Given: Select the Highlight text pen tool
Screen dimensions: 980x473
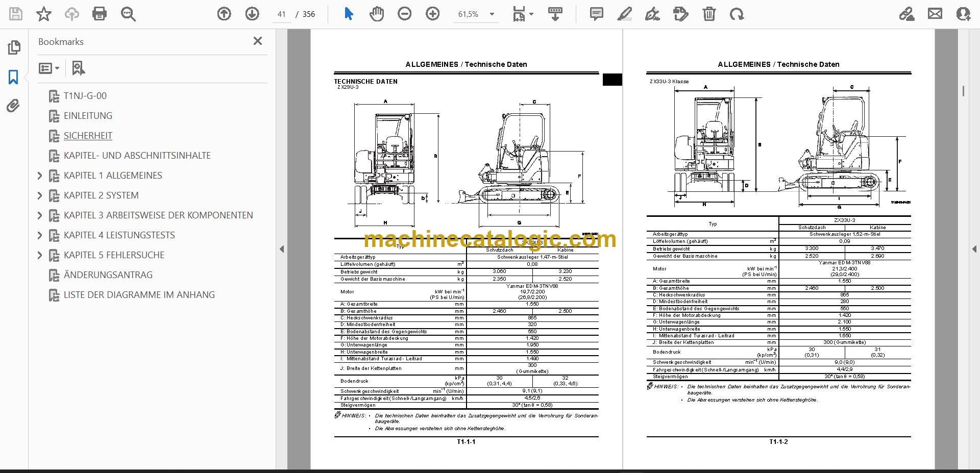Looking at the screenshot, I should coord(624,14).
